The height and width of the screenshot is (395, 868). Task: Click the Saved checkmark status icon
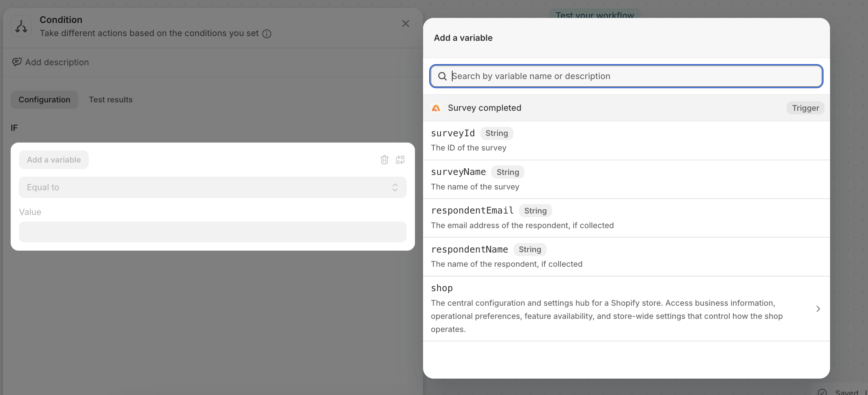point(822,392)
